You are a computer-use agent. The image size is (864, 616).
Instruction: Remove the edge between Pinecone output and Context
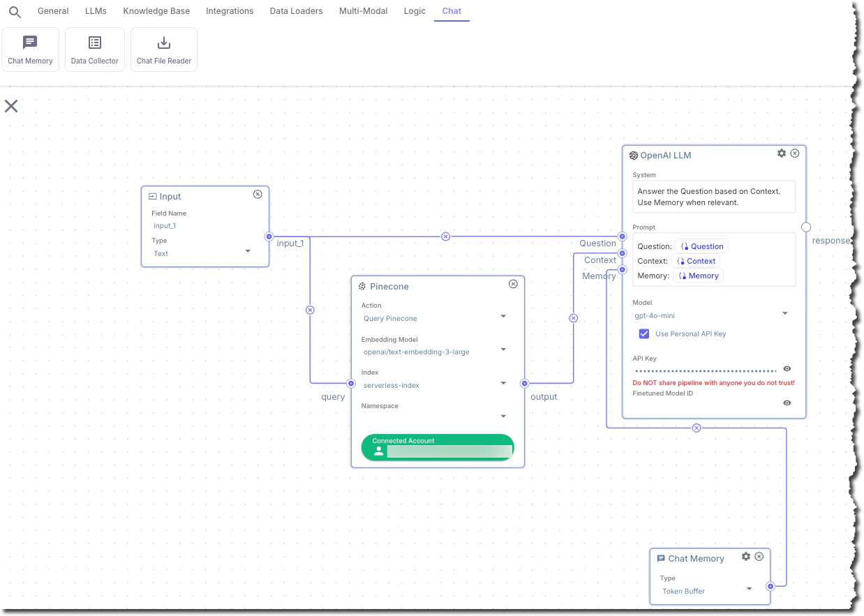pyautogui.click(x=573, y=317)
